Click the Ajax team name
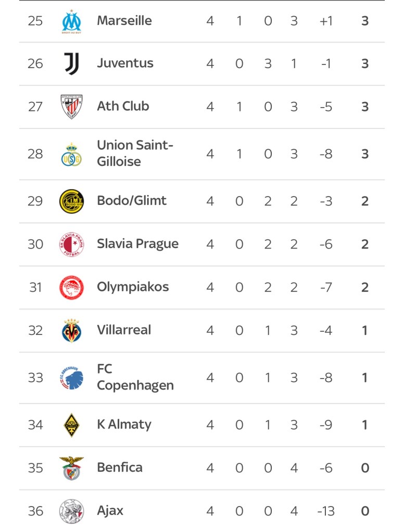The image size is (404, 532). (x=110, y=511)
